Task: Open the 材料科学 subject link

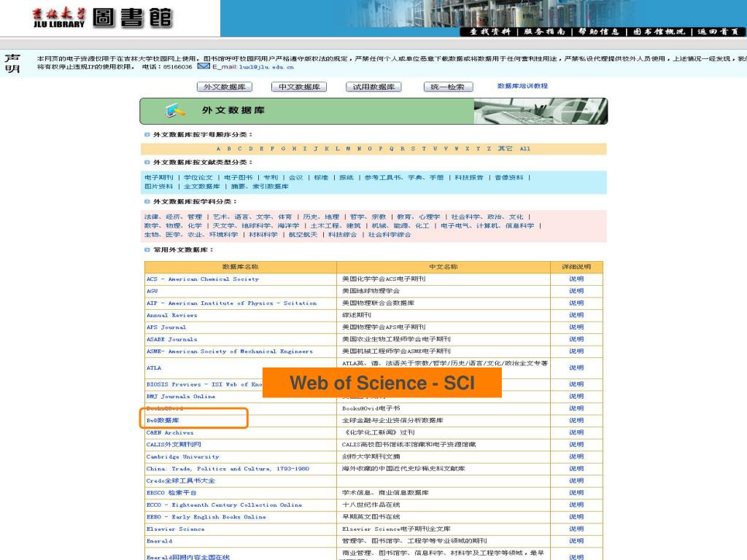Action: coord(263,235)
